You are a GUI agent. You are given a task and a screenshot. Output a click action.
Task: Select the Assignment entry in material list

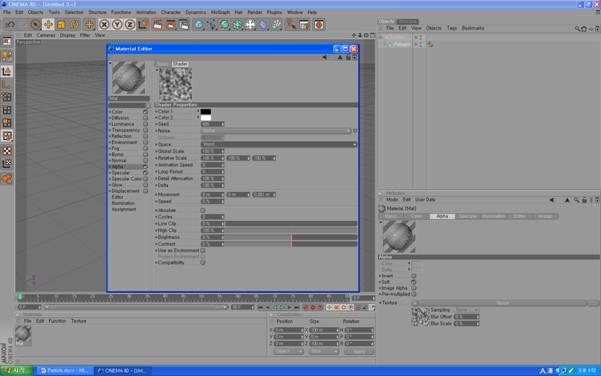124,209
